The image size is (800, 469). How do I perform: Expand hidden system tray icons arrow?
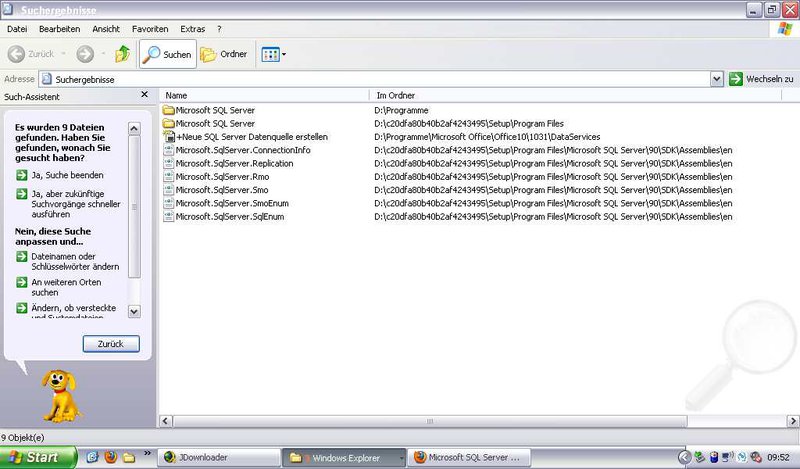pyautogui.click(x=684, y=457)
